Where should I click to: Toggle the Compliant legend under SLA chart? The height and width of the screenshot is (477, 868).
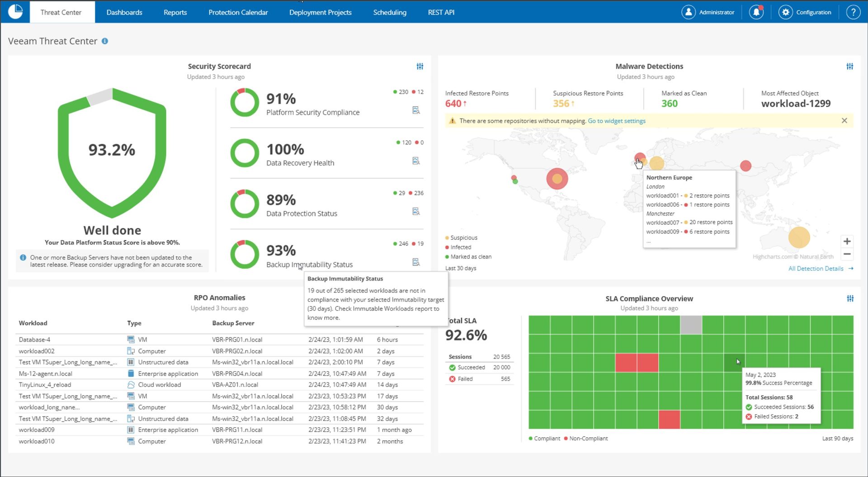click(543, 438)
